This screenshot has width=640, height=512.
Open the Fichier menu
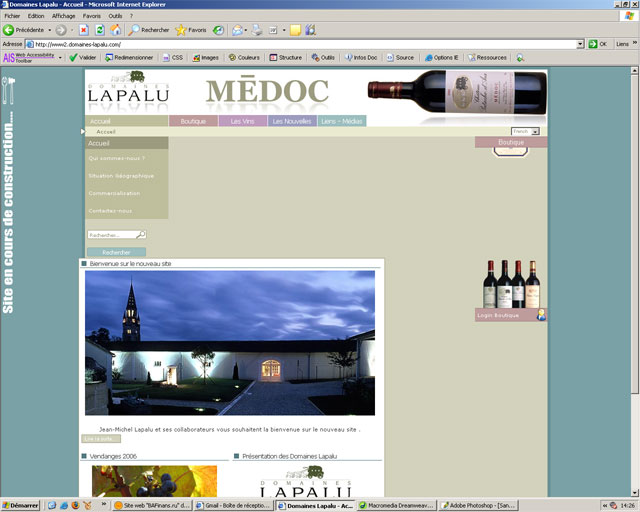[12, 16]
